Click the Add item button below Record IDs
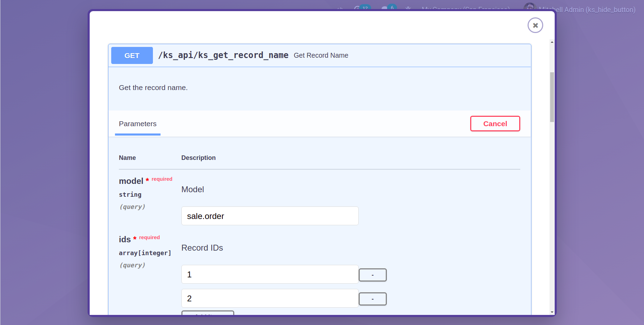The image size is (644, 325). (x=207, y=315)
